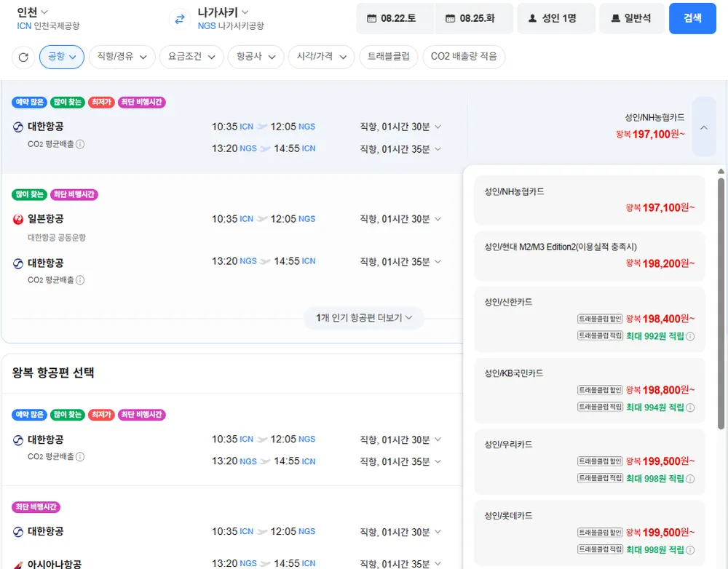Open the 시각/가격 filter dropdown

321,57
